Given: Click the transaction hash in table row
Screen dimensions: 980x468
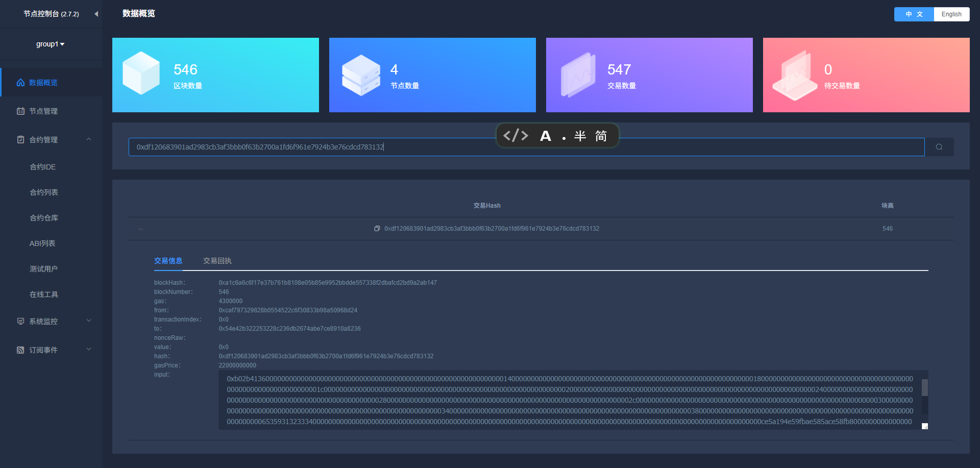Looking at the screenshot, I should pos(492,229).
